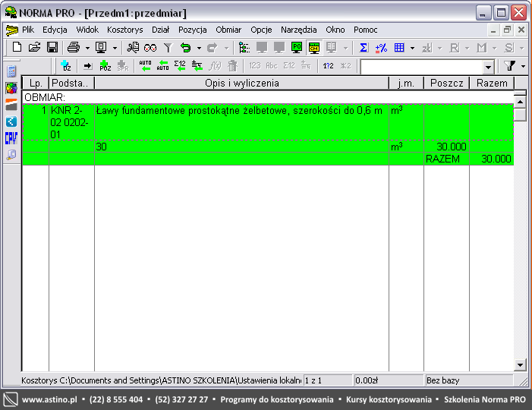Click the blue Sigma sum icon

pos(364,48)
